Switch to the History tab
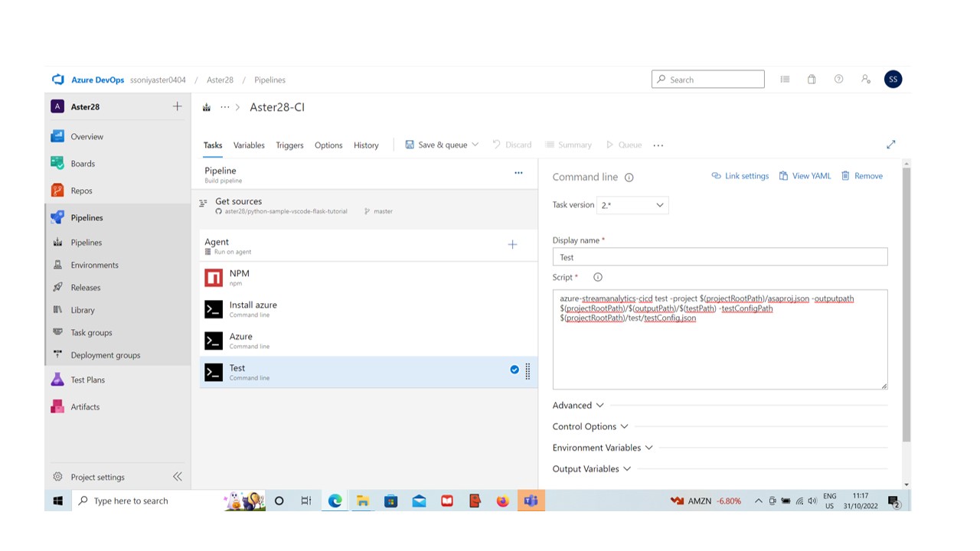 coord(366,145)
